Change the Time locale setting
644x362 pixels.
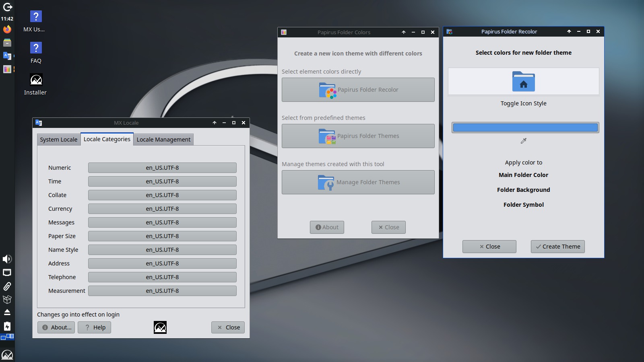(x=162, y=181)
